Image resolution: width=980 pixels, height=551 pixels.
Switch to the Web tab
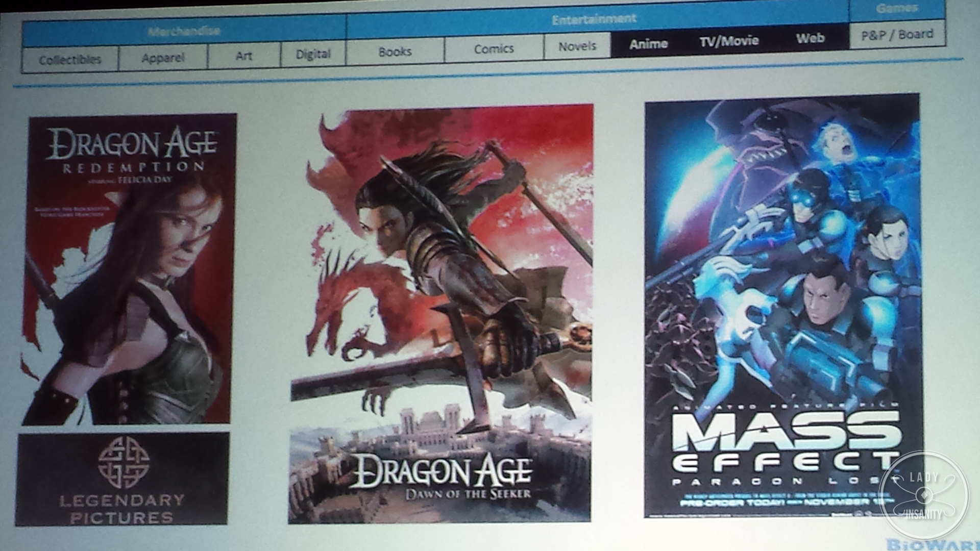[810, 38]
